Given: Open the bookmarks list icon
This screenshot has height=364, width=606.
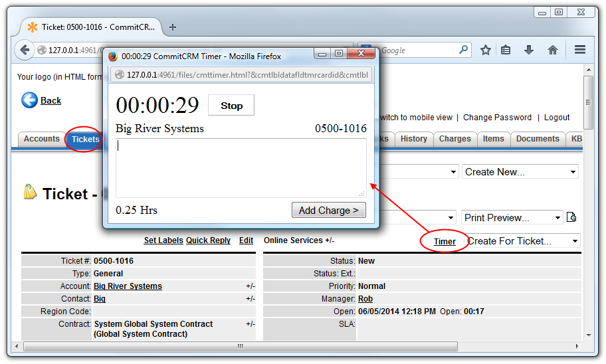Looking at the screenshot, I should click(506, 50).
